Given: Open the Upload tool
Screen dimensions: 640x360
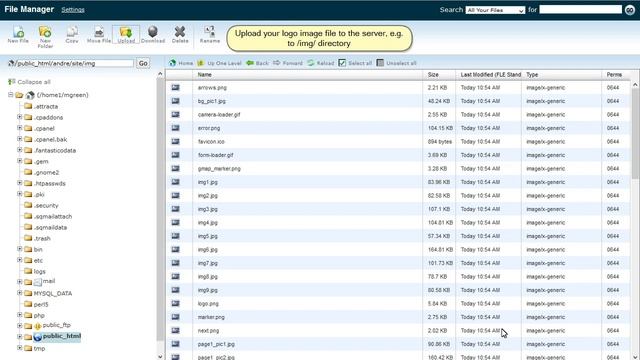Looking at the screenshot, I should 126,34.
